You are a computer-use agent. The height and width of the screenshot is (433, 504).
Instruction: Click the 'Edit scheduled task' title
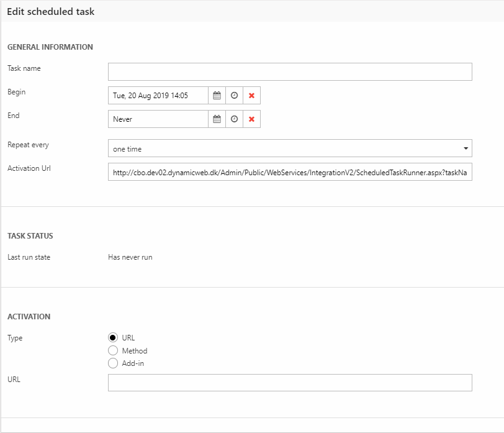click(51, 11)
